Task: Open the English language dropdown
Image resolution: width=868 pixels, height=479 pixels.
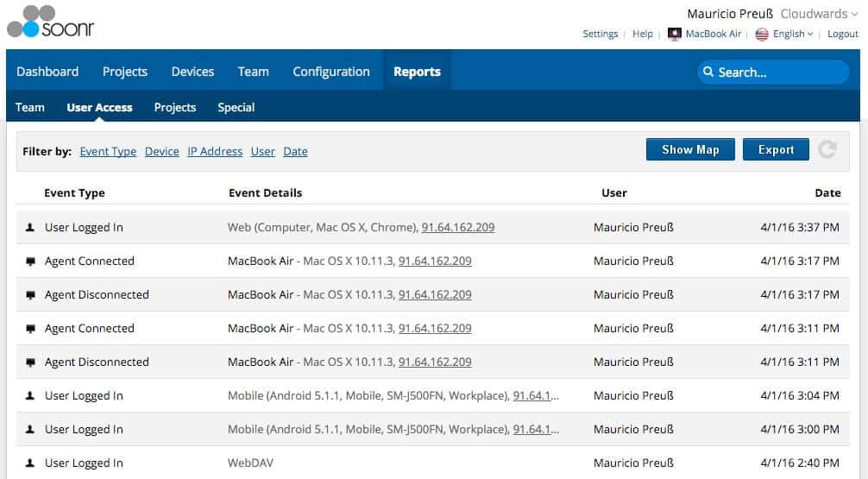Action: coord(793,34)
